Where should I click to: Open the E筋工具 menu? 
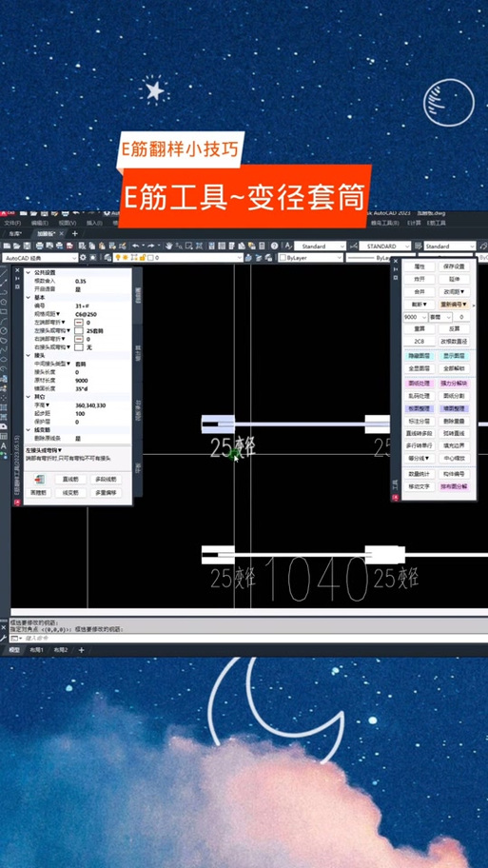coord(436,223)
